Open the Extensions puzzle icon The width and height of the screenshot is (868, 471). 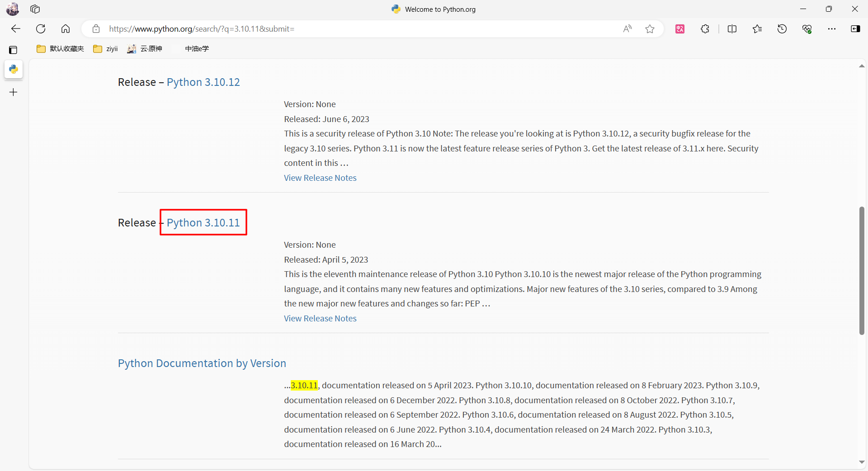tap(705, 29)
